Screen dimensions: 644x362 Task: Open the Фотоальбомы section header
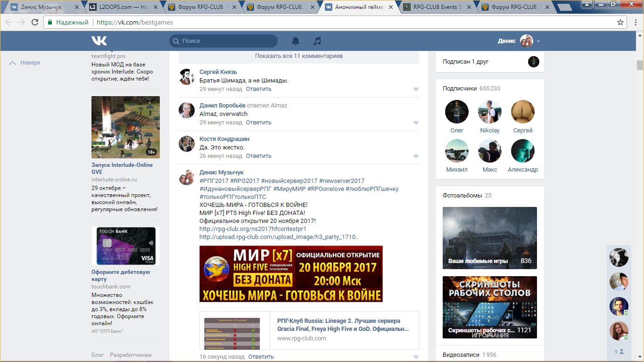[467, 196]
